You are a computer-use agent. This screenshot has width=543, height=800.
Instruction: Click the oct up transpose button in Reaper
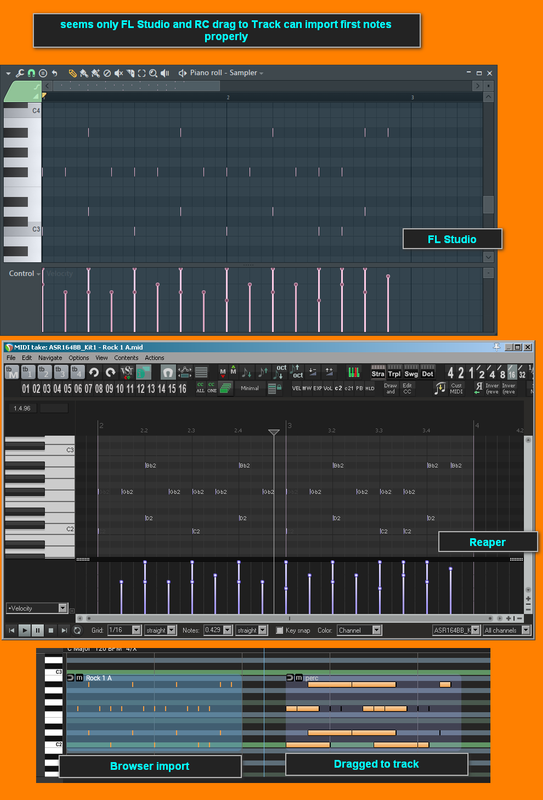298,372
